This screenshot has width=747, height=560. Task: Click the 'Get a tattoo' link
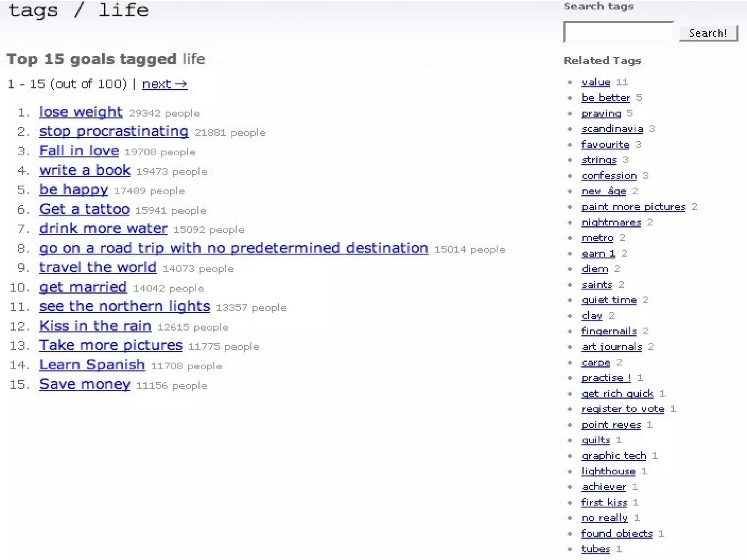85,209
